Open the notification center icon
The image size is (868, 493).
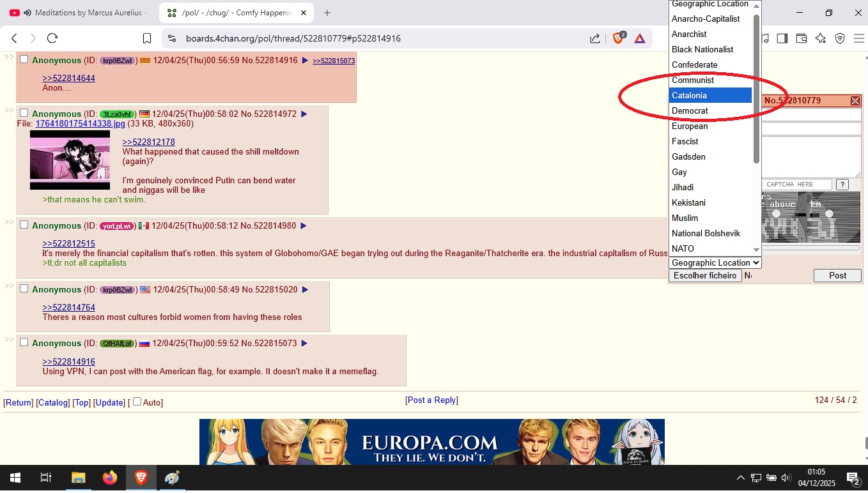click(853, 478)
